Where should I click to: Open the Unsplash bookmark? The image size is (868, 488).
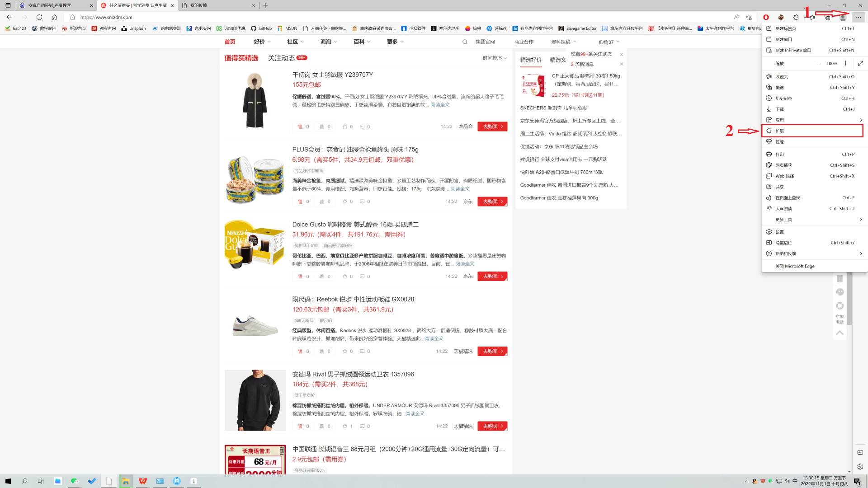coord(133,28)
